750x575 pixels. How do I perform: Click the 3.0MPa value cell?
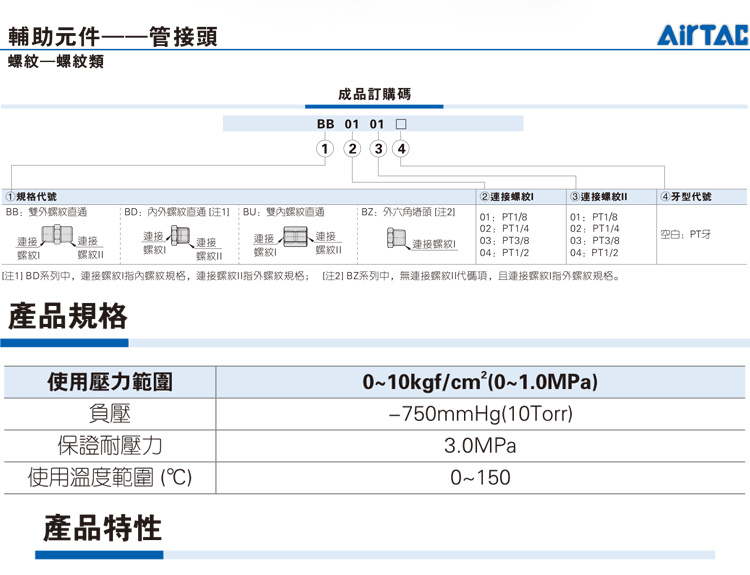[480, 445]
